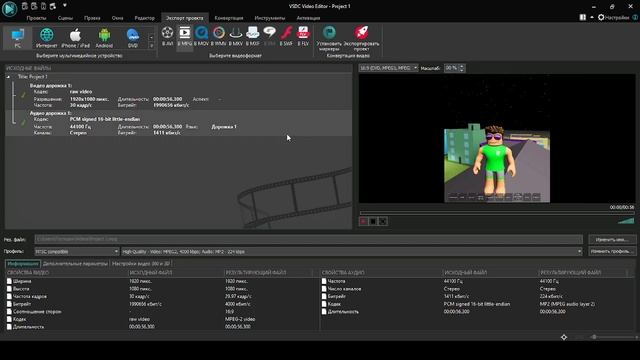The height and width of the screenshot is (360, 640).
Task: Start preview with the red play button
Action: tap(363, 221)
